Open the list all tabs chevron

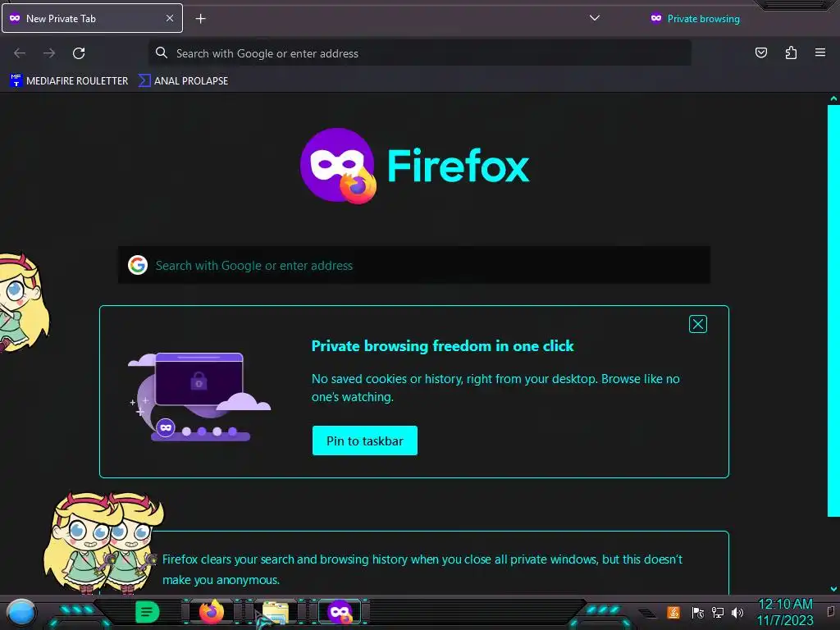point(594,18)
